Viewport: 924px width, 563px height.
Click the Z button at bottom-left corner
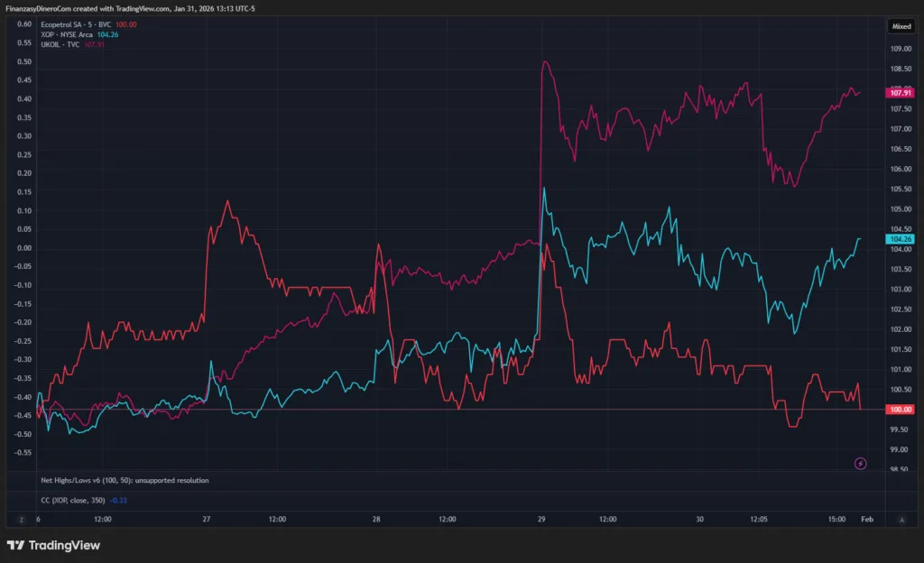pos(20,520)
